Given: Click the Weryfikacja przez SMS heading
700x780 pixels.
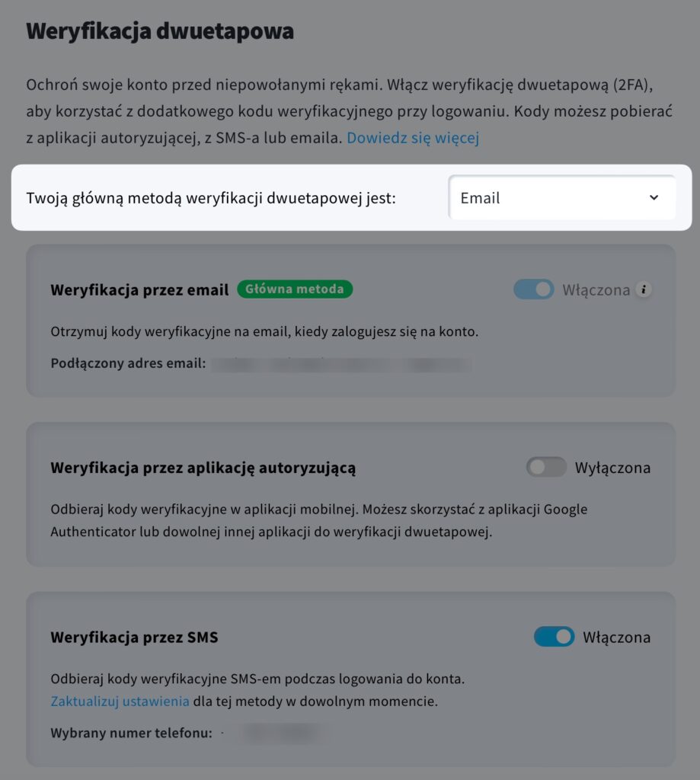Looking at the screenshot, I should (x=134, y=638).
